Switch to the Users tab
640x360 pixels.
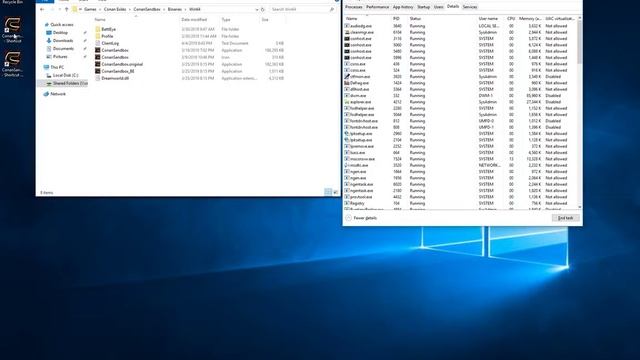(x=438, y=7)
